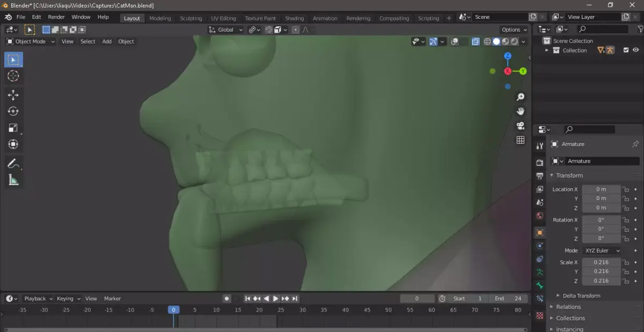Switch to solid viewport shading
The height and width of the screenshot is (332, 644).
(496, 41)
